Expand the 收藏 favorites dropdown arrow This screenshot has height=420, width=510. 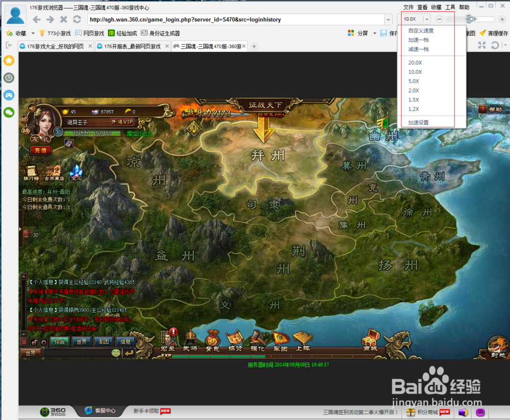tap(33, 33)
